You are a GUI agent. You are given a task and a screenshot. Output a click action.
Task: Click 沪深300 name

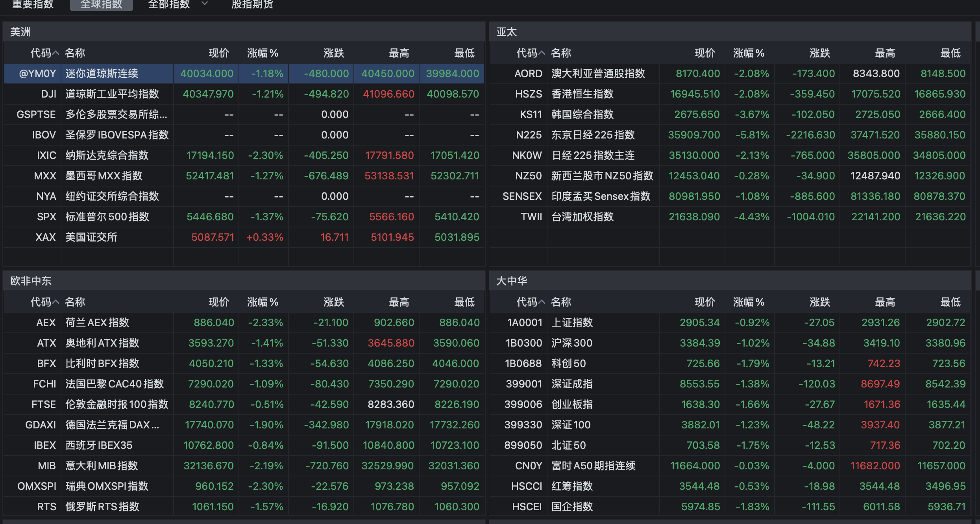point(572,343)
